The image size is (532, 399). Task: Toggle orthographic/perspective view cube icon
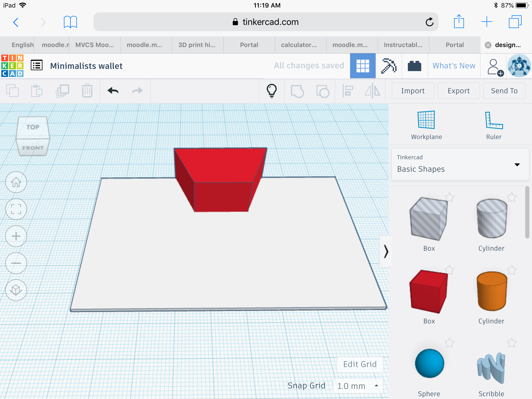click(16, 290)
